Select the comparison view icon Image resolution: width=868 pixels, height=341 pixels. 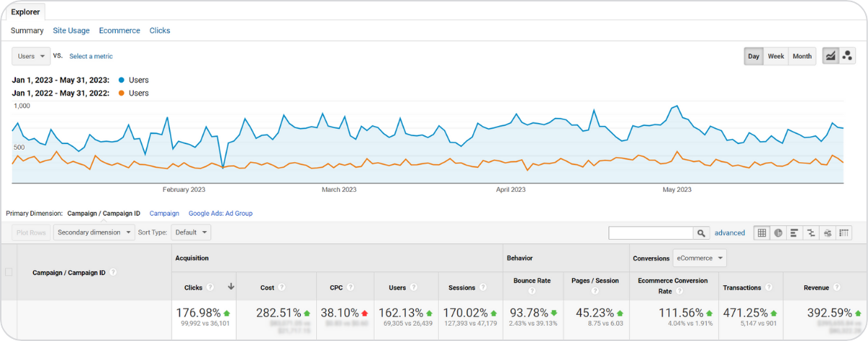click(811, 232)
